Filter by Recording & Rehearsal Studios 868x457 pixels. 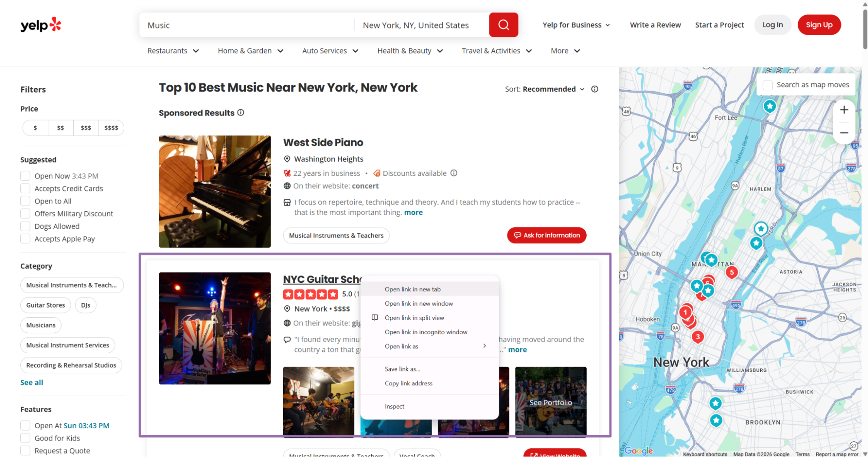pos(71,365)
